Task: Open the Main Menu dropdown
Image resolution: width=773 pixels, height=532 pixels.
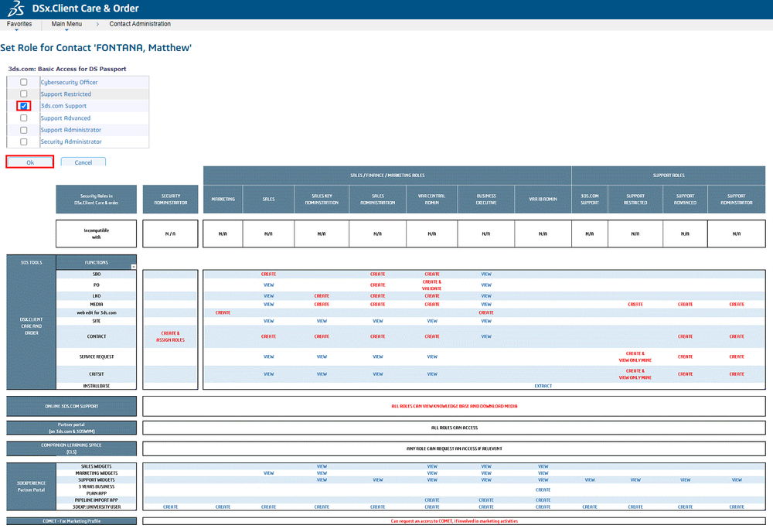Action: (x=66, y=24)
